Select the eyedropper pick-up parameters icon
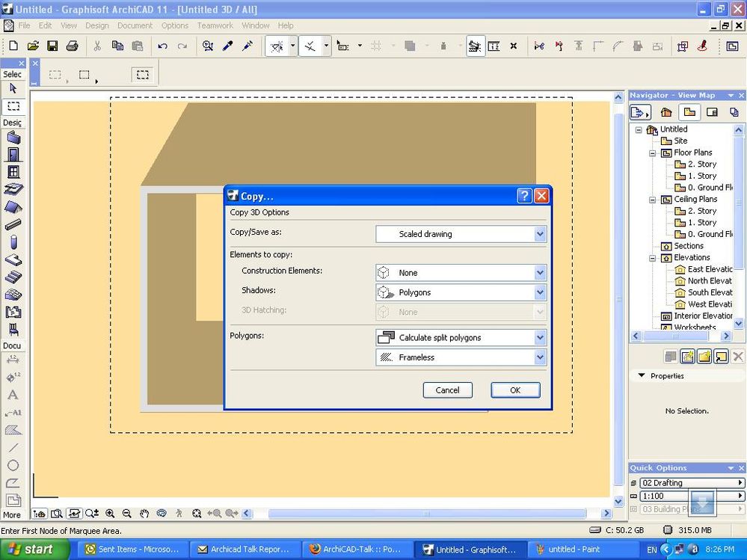This screenshot has height=560, width=747. [x=228, y=46]
